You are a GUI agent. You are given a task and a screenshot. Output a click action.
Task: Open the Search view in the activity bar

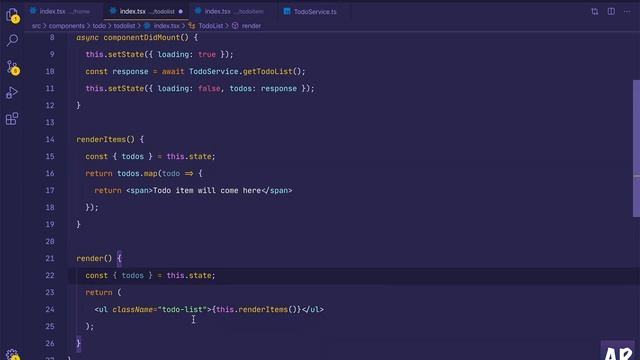click(x=12, y=40)
